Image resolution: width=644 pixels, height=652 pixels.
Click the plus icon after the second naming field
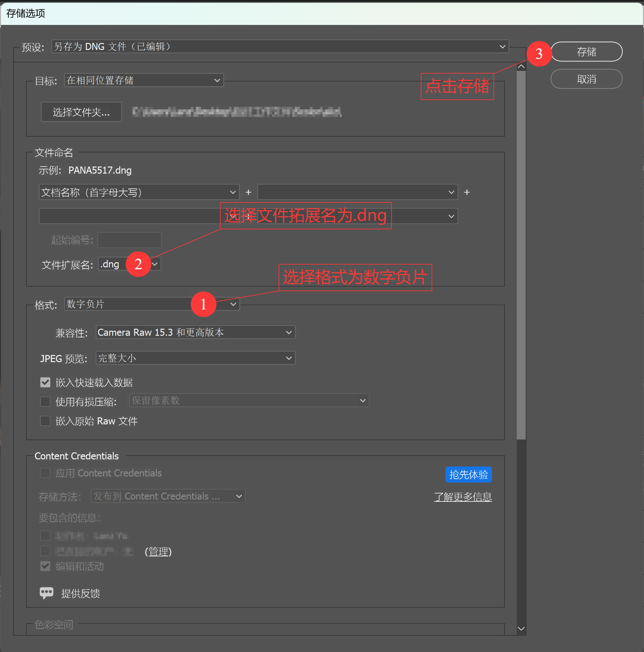click(467, 192)
